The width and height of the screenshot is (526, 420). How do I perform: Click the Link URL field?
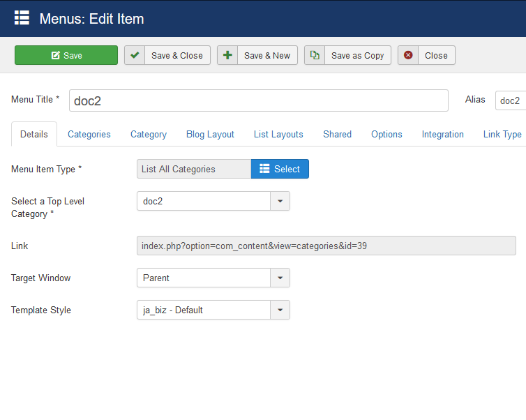326,246
